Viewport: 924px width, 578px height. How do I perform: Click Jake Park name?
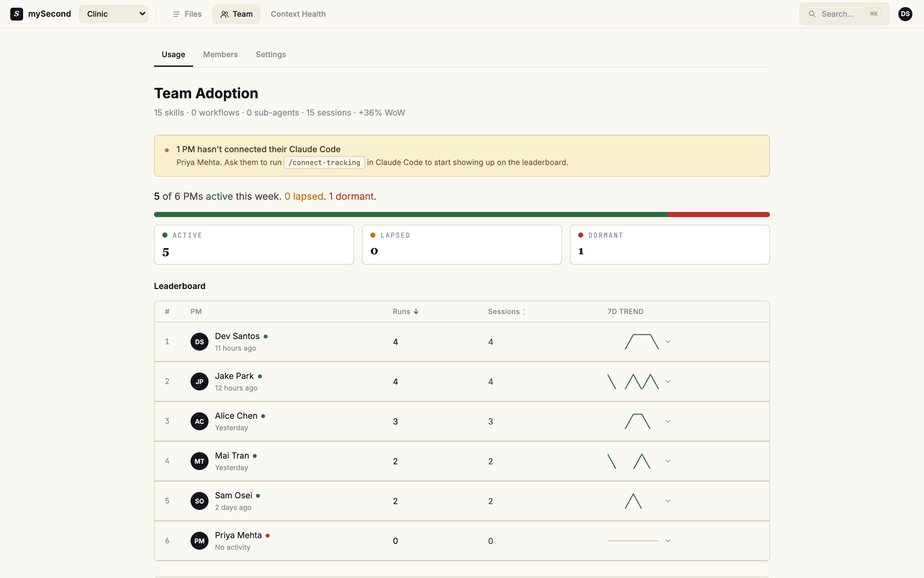pyautogui.click(x=234, y=376)
